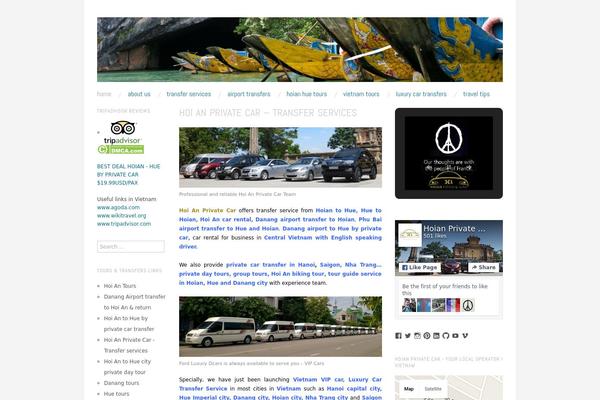Click the TripAdvisor owl logo
This screenshot has width=600, height=400.
click(122, 132)
